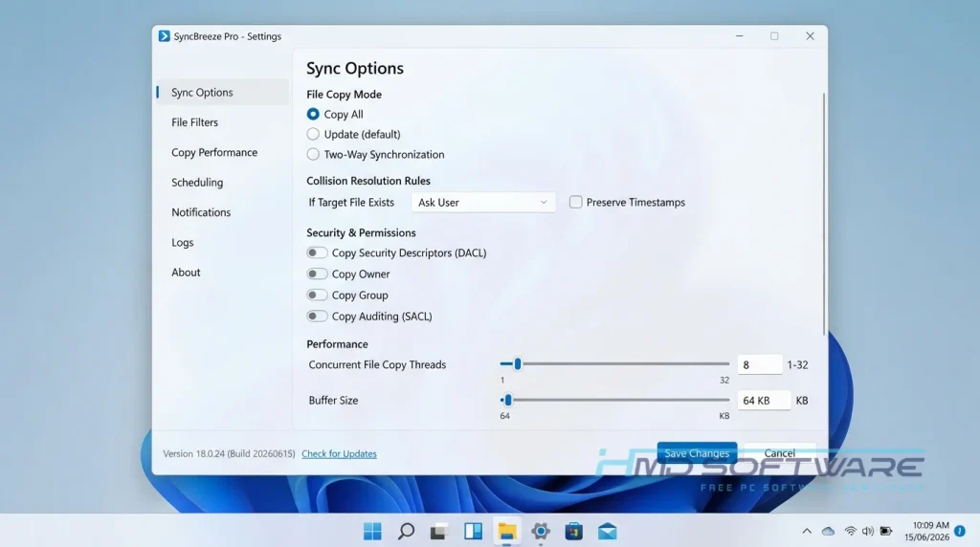Toggle Copy Auditing (SACL) switch
This screenshot has width=980, height=547.
coord(317,317)
